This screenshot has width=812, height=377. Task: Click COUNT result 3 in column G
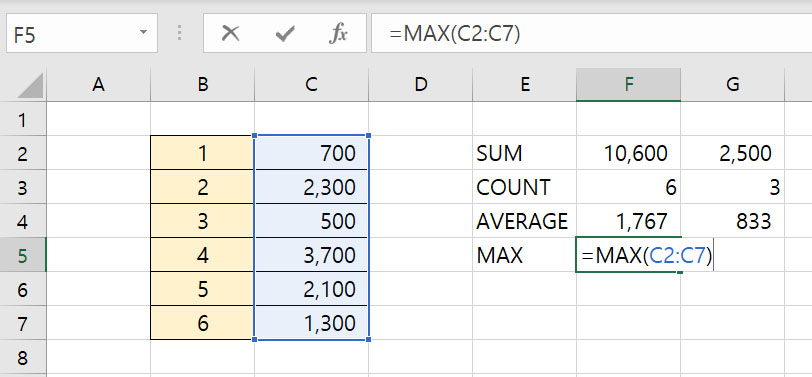tap(733, 187)
